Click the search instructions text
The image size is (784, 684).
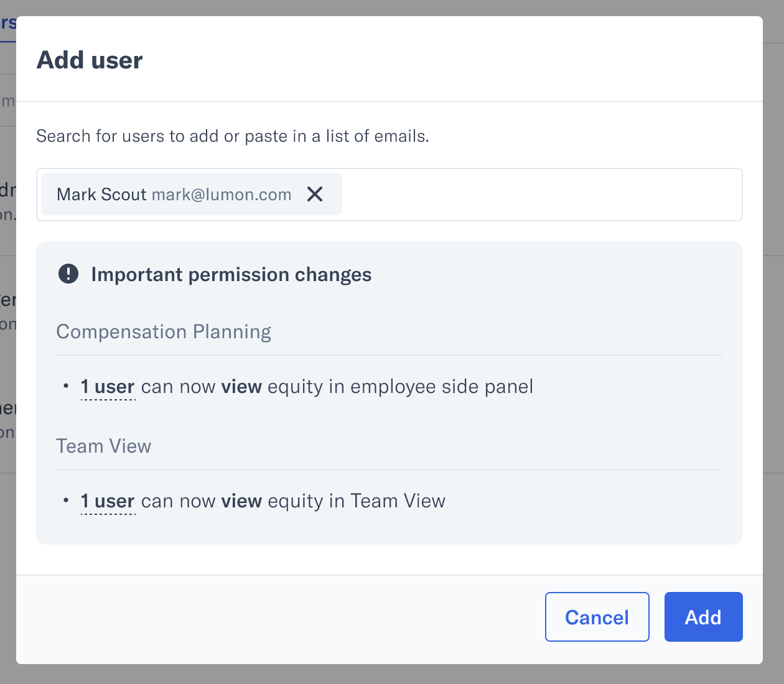coord(233,136)
